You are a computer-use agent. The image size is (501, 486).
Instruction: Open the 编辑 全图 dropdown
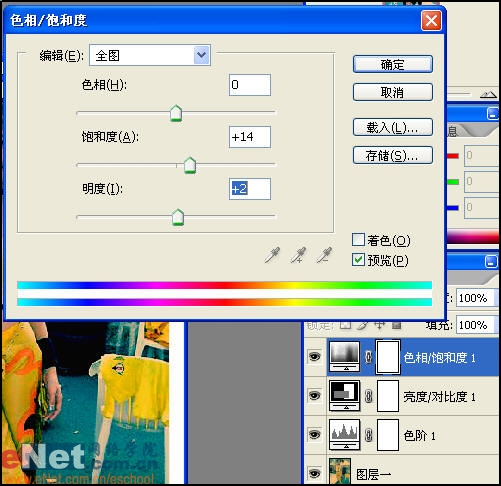(x=150, y=55)
